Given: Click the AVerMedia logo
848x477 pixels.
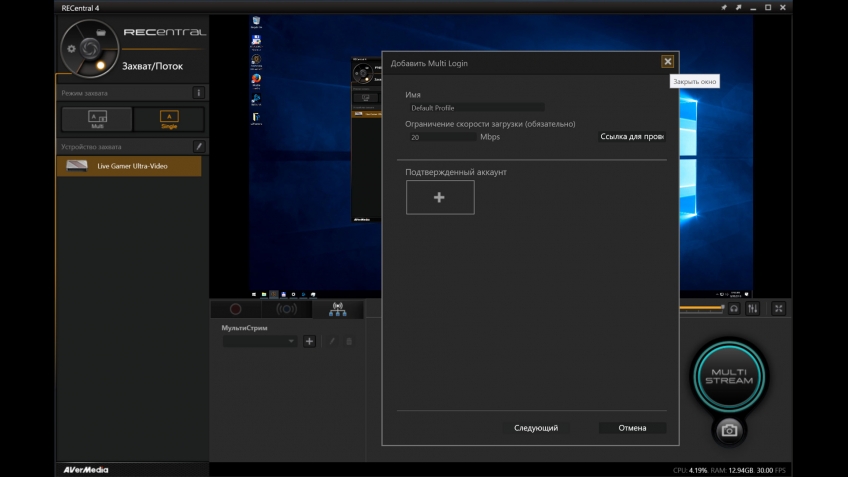Looking at the screenshot, I should click(86, 470).
